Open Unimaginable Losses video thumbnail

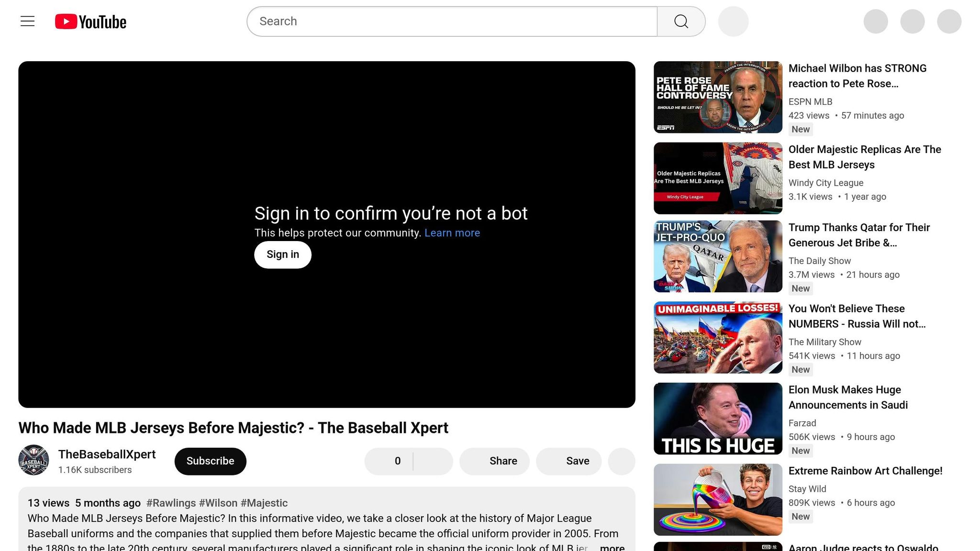[718, 337]
